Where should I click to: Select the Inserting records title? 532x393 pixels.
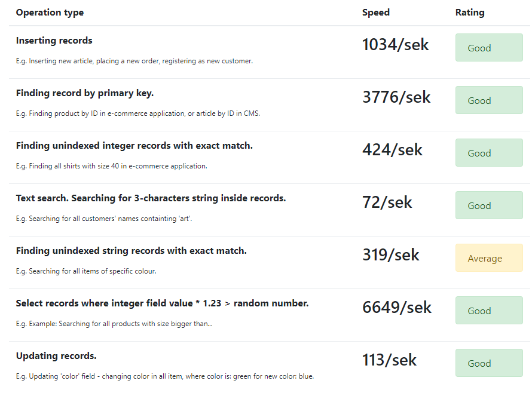[x=54, y=41]
